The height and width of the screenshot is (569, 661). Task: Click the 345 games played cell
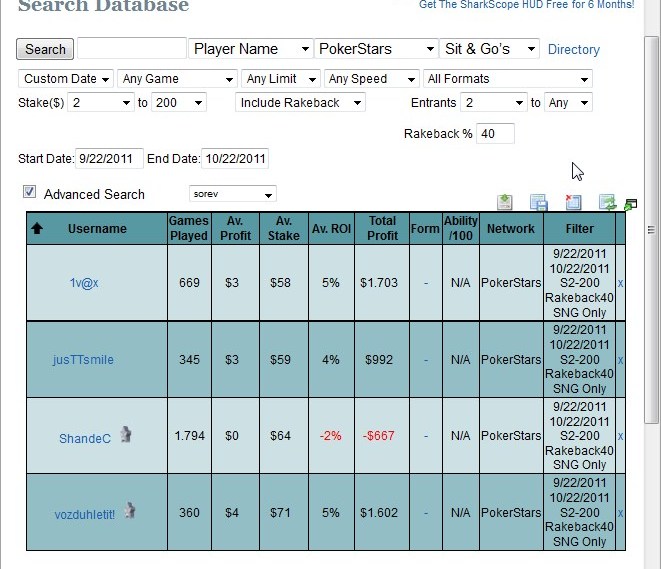tap(189, 360)
